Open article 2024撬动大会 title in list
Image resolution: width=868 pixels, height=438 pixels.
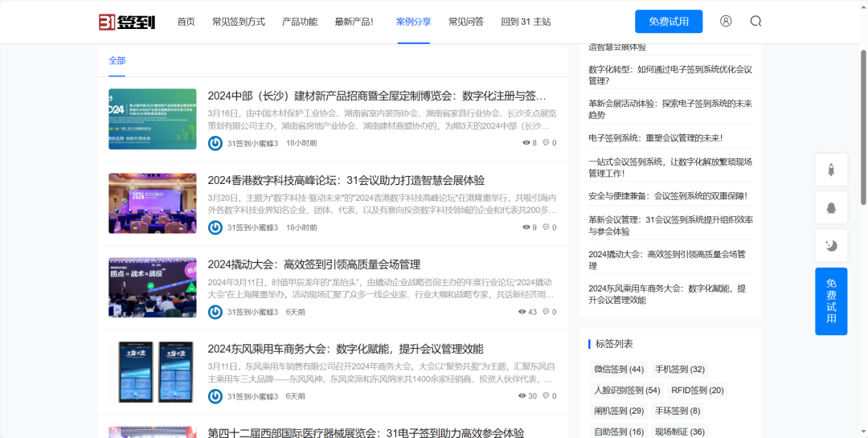(x=314, y=264)
